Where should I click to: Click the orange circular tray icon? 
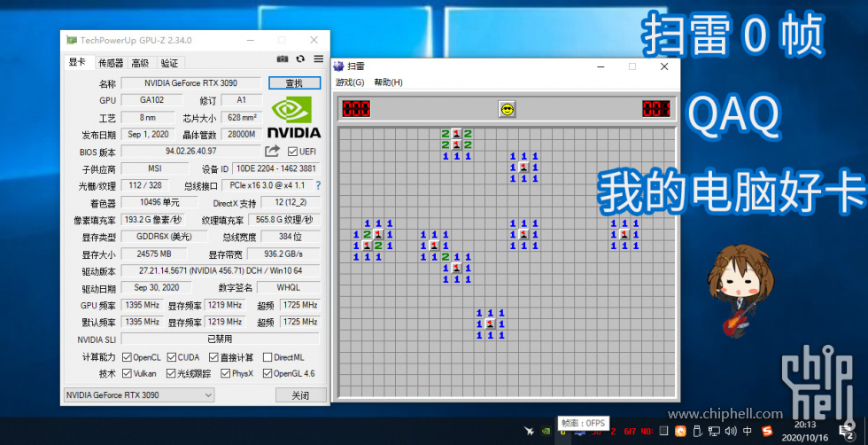pos(680,431)
